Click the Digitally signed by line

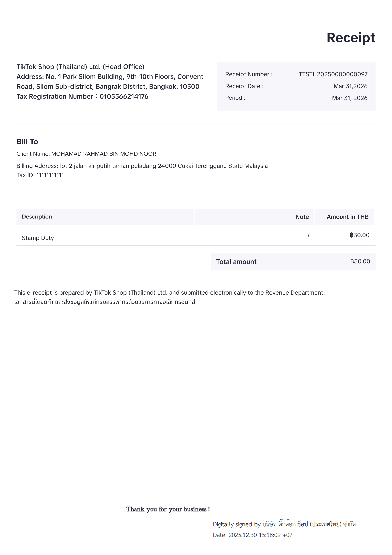(284, 524)
